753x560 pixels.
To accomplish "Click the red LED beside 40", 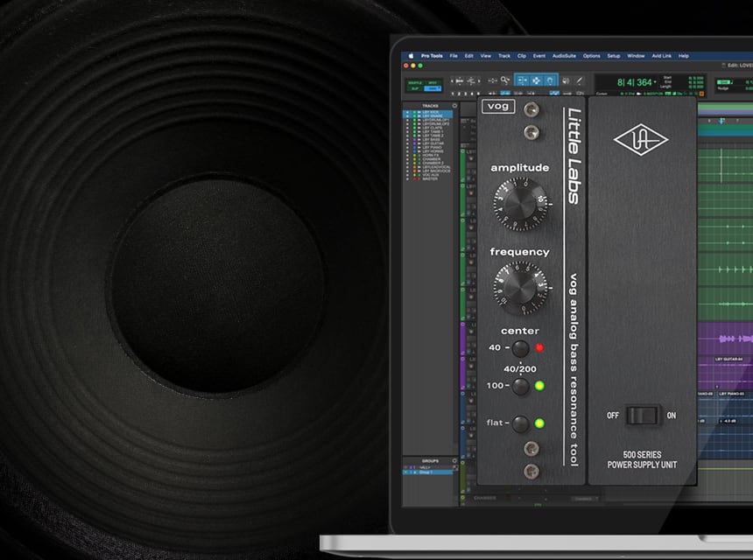I will click(539, 348).
